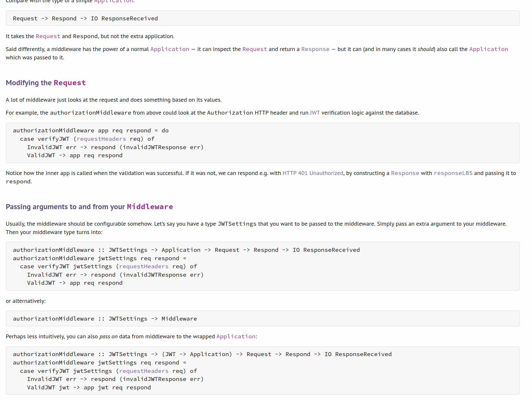The height and width of the screenshot is (400, 532).
Task: Click requestHeaders in the first authorizationMiddleware code block
Action: [x=101, y=139]
